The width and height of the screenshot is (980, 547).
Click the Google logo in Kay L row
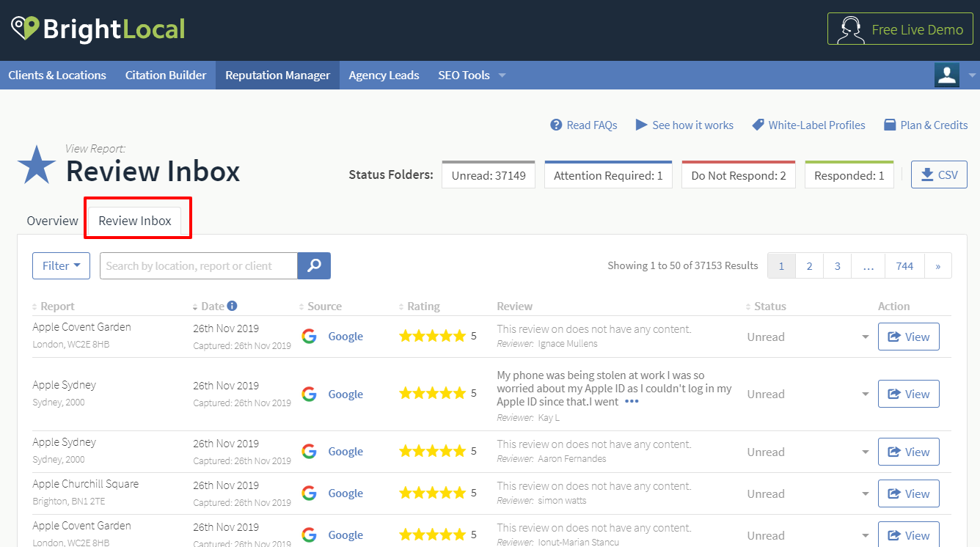click(x=309, y=394)
